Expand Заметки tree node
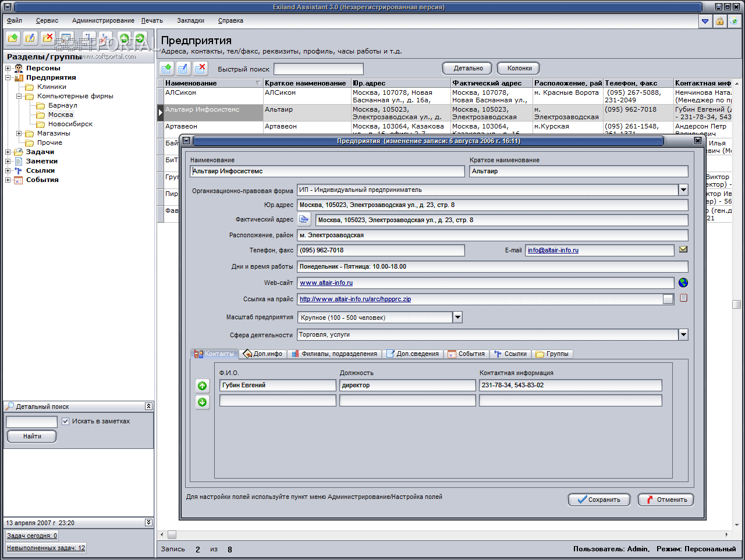This screenshot has width=745, height=560. [8, 161]
